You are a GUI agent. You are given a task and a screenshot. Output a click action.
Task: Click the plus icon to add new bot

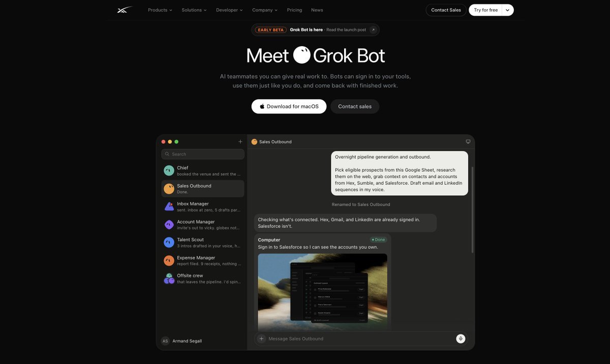(x=240, y=142)
